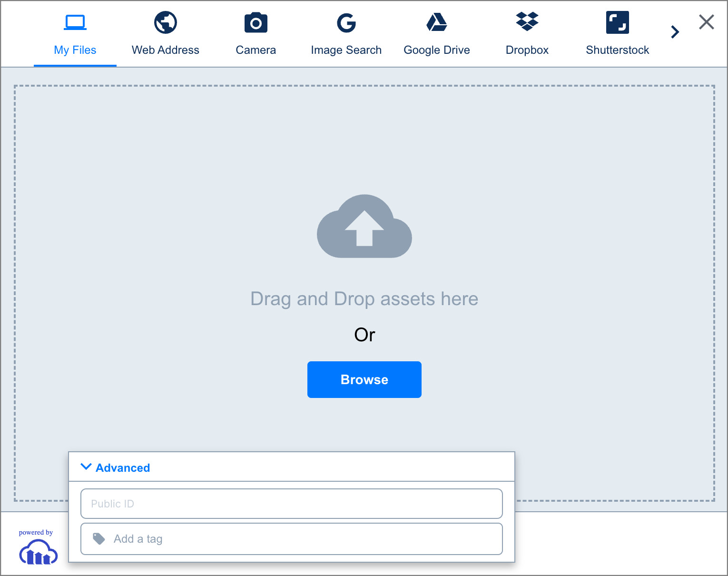Click the Web Address globe icon
The image size is (728, 576).
166,22
